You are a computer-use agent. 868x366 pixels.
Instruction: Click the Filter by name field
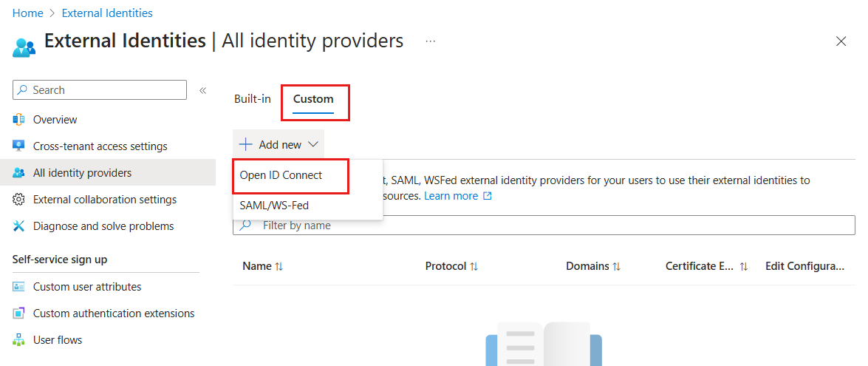[x=544, y=226]
